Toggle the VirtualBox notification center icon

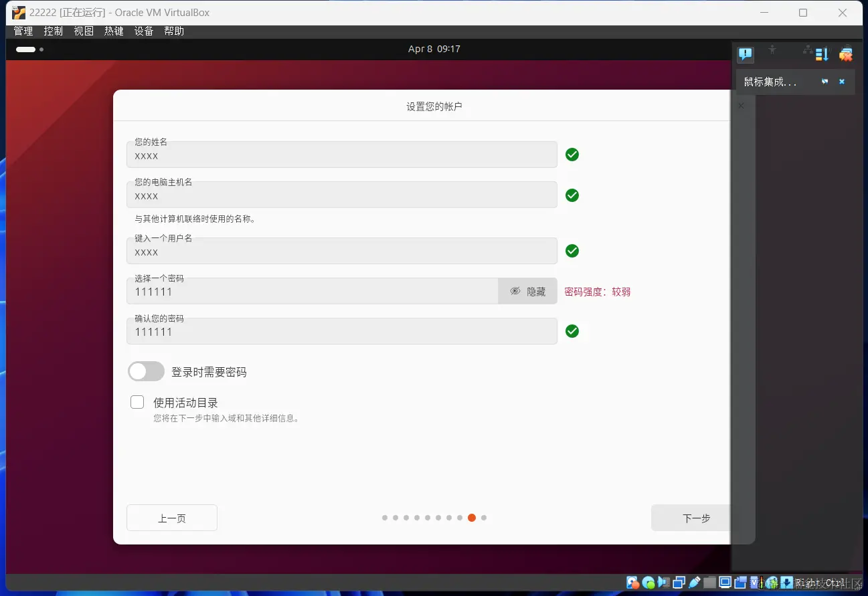(746, 55)
